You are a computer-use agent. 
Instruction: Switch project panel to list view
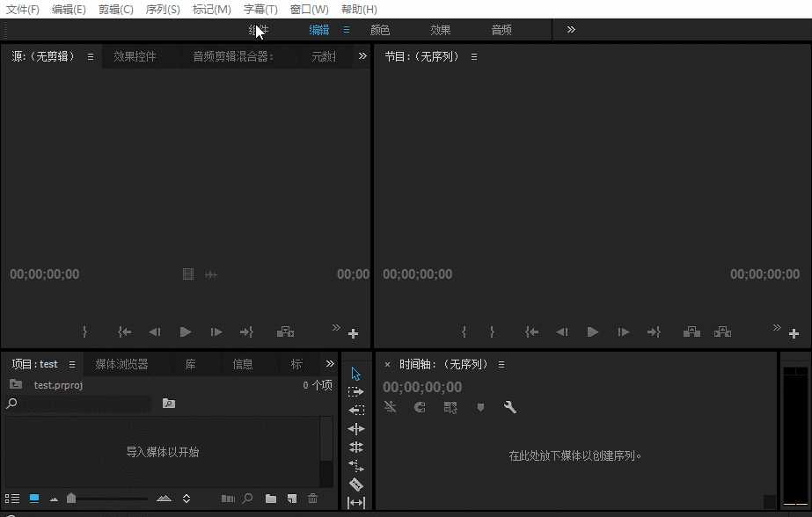coord(12,499)
